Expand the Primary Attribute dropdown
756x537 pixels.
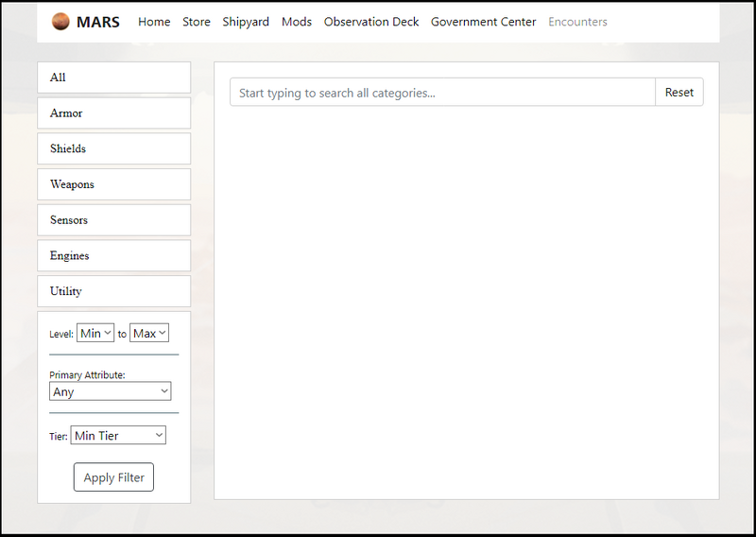pos(110,391)
